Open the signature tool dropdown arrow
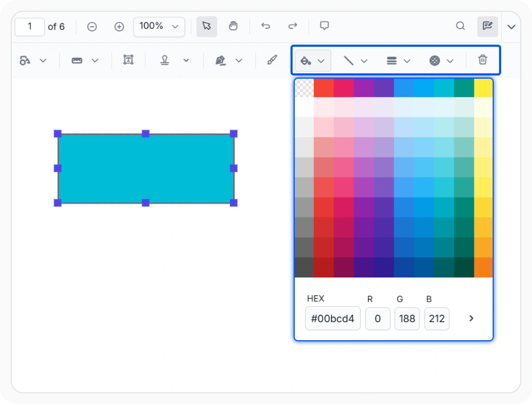The width and height of the screenshot is (532, 404). coord(239,61)
